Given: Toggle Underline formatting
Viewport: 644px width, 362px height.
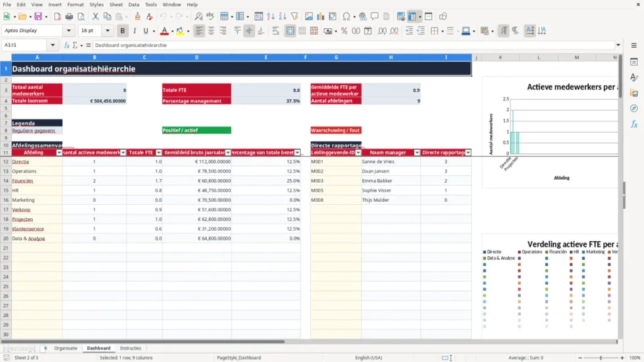Looking at the screenshot, I should point(146,31).
